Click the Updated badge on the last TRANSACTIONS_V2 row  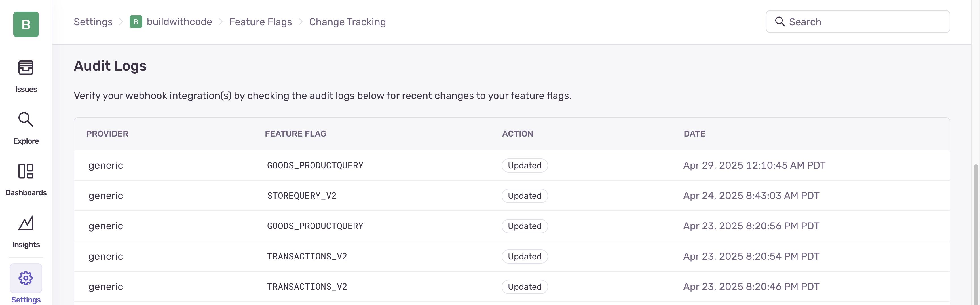[x=525, y=286]
